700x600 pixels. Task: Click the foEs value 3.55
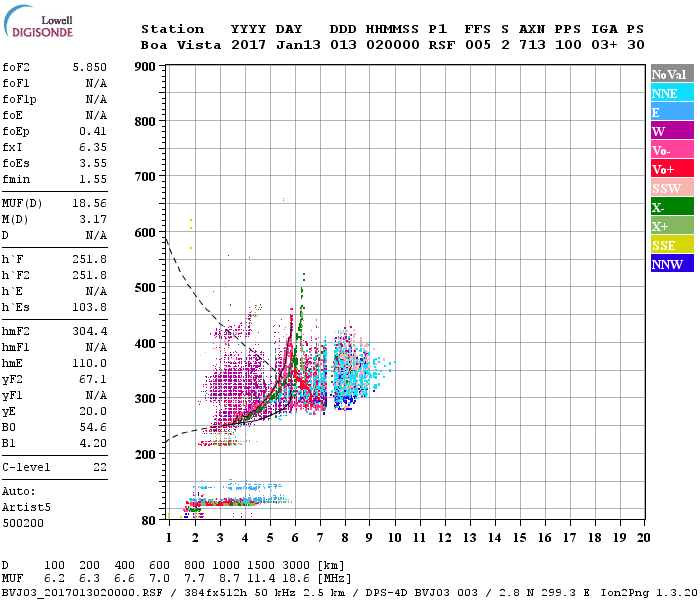93,163
